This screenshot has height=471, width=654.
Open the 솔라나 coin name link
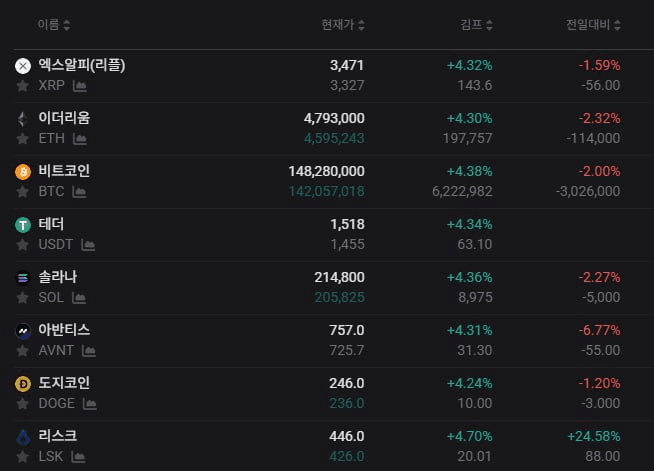pos(58,277)
